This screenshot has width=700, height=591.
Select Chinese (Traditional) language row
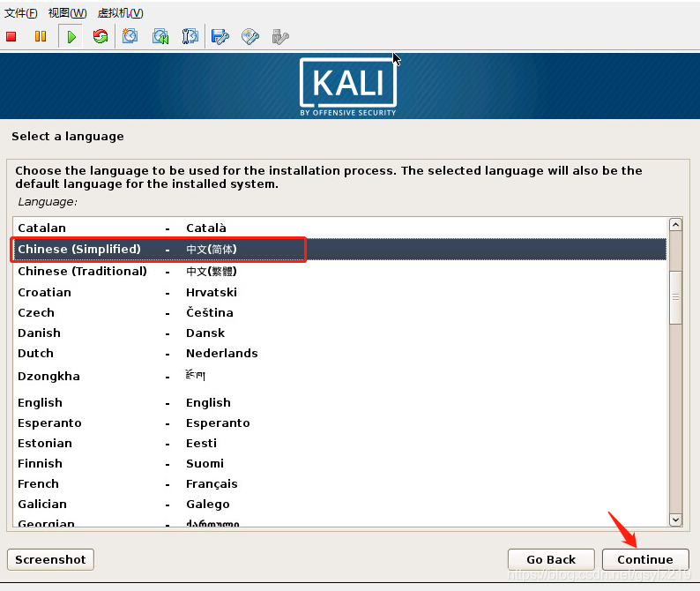point(339,271)
